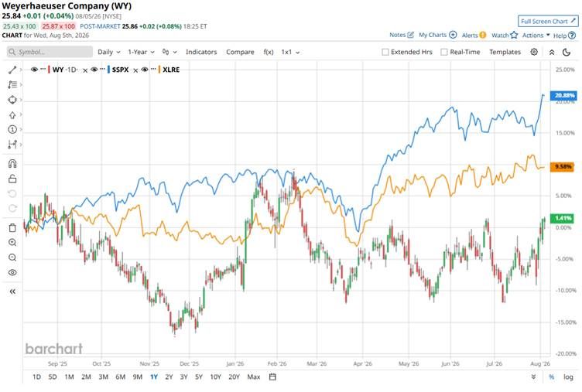Expand the trend line tool submenu arrow
This screenshot has height=392, width=582.
click(21, 70)
